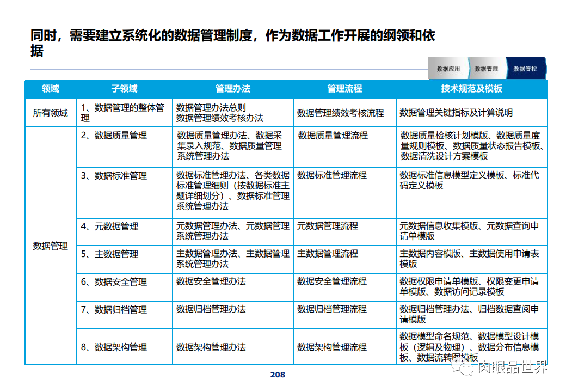Click the page number 208

click(278, 375)
